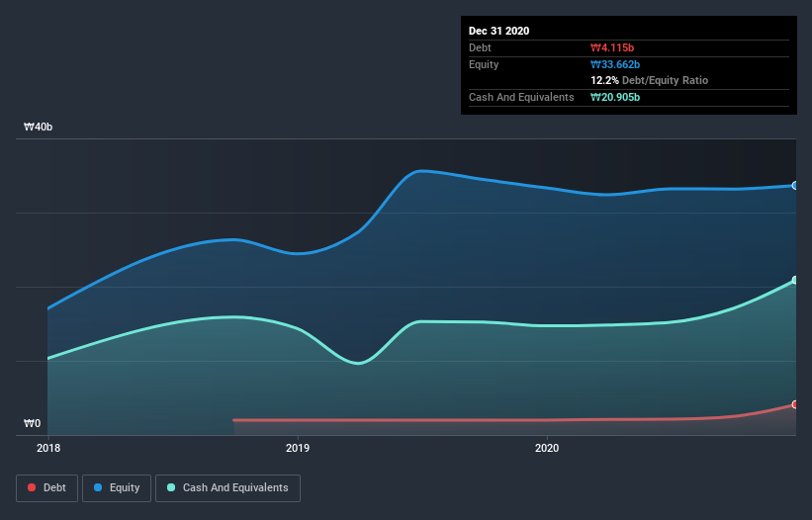Image resolution: width=812 pixels, height=520 pixels.
Task: Click the Dec 31 2020 tooltip date
Action: [x=498, y=31]
